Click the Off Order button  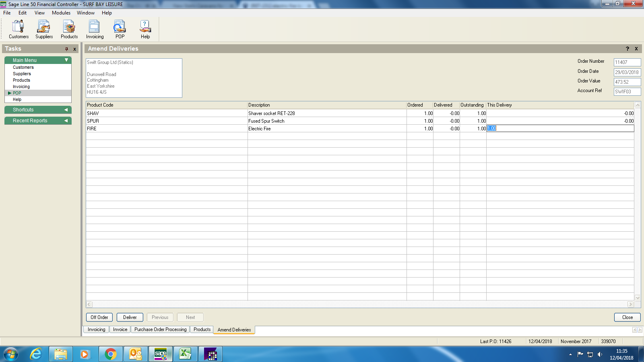[x=99, y=317]
